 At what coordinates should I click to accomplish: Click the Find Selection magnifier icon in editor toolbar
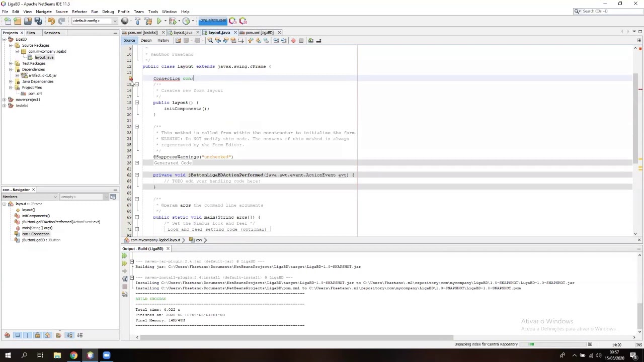tap(210, 41)
